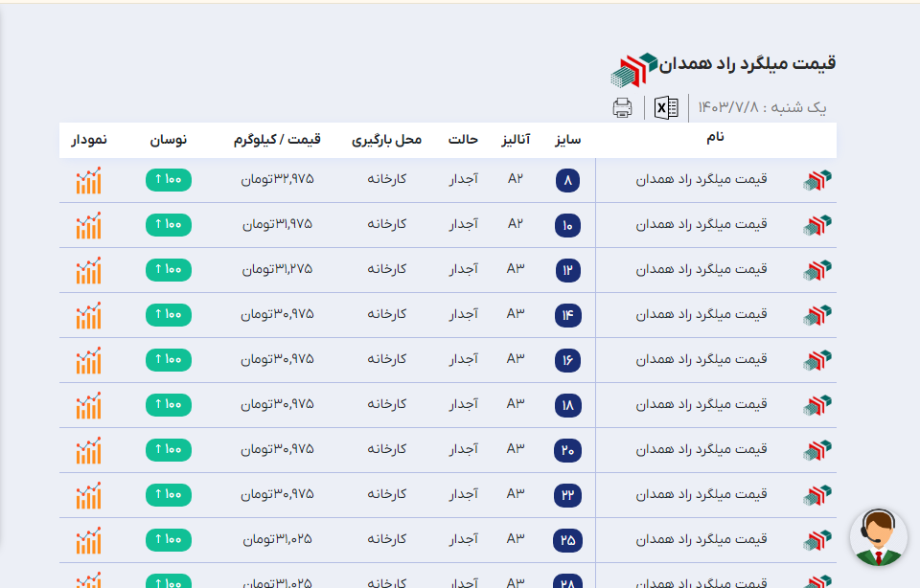Screen dimensions: 920x588
Task: Show the chart icon for size 16 row
Action: (88, 360)
